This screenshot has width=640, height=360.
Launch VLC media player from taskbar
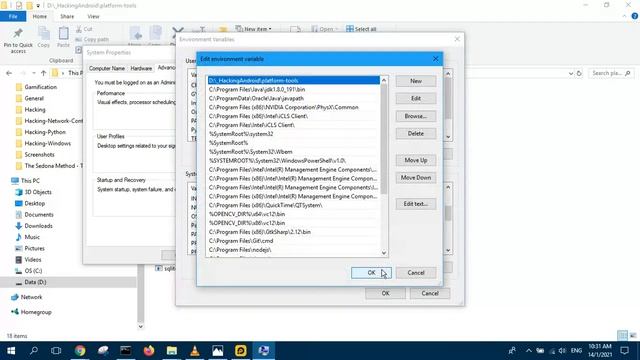point(195,351)
